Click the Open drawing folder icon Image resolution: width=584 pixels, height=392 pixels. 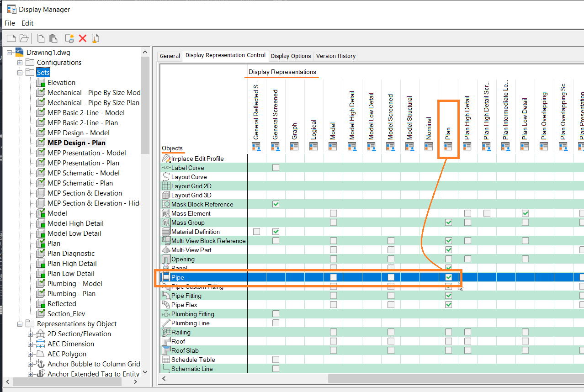click(x=24, y=38)
